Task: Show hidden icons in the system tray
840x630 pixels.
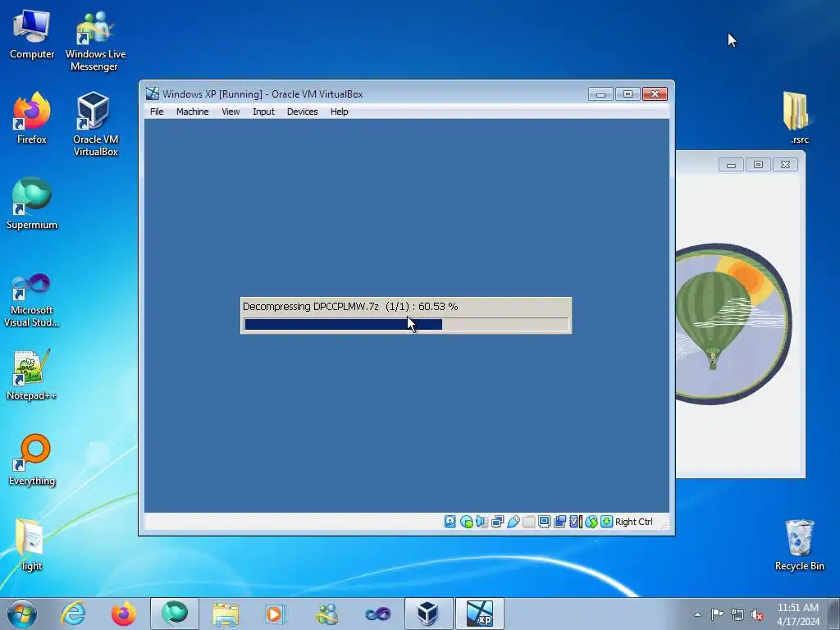Action: coord(697,614)
